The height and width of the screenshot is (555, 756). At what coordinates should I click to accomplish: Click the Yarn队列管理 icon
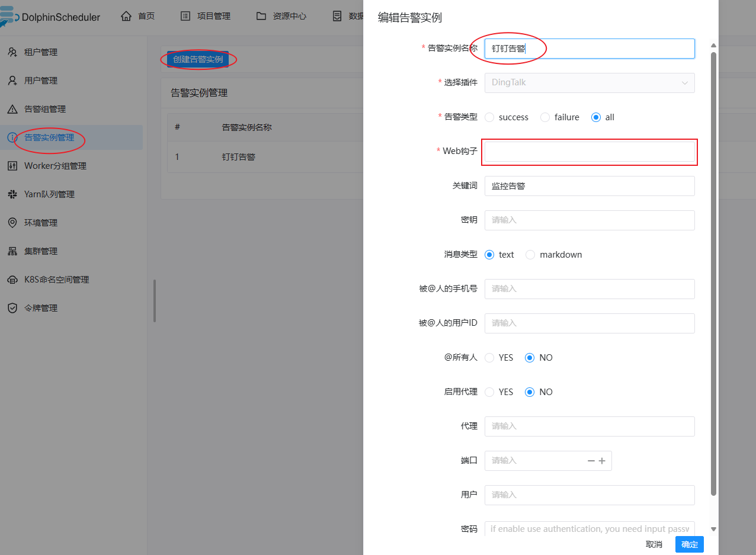tap(12, 194)
